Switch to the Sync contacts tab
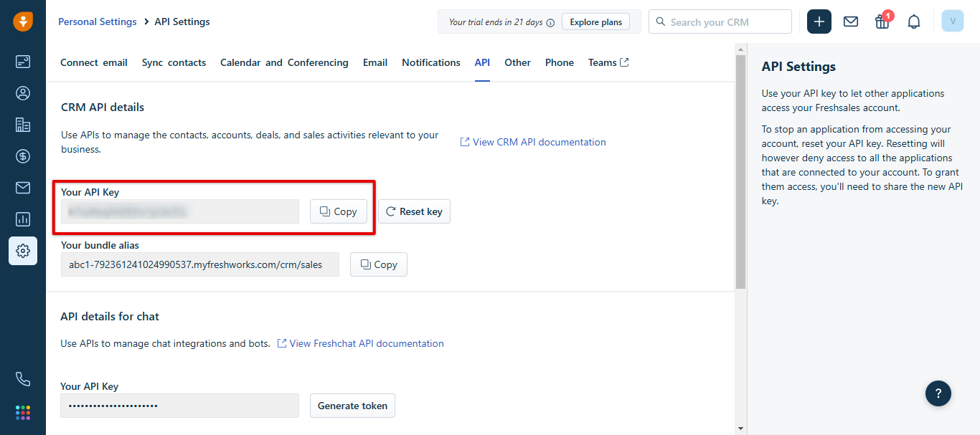Screen dimensions: 980x435 (174, 62)
